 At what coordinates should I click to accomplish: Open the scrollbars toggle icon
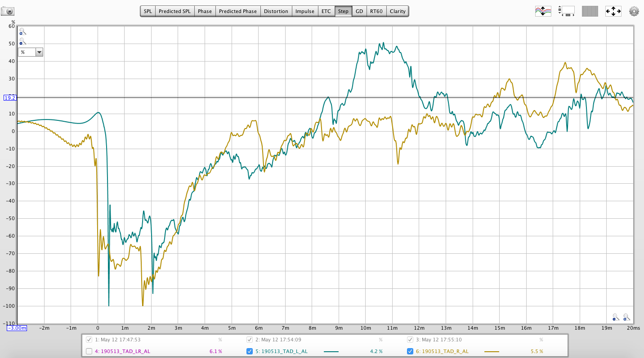tap(566, 11)
